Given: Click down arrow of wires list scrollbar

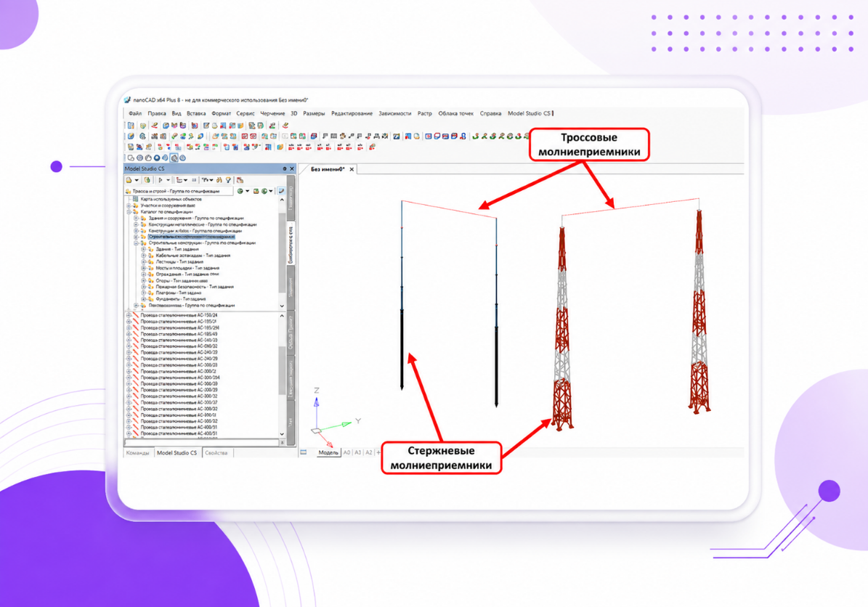Looking at the screenshot, I should [282, 433].
